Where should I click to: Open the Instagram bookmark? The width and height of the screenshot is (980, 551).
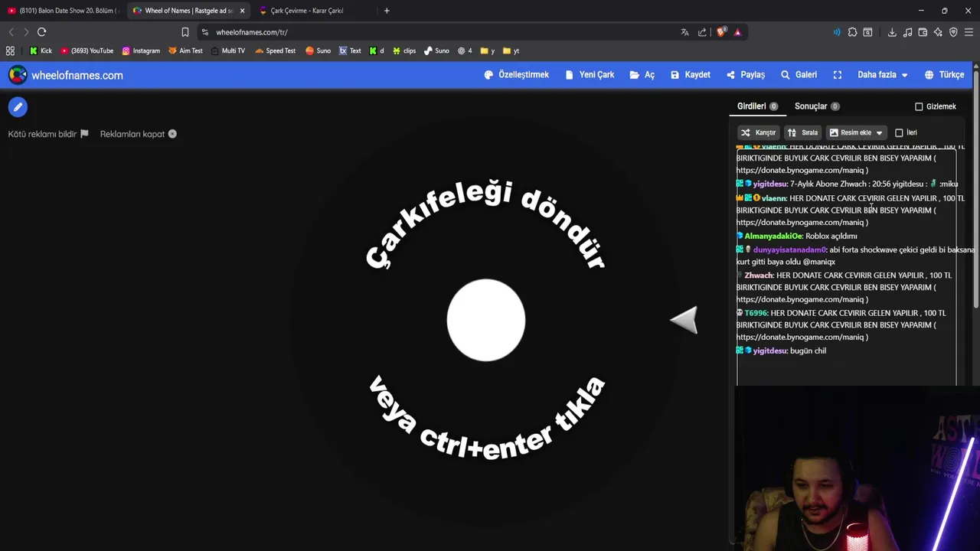[141, 51]
